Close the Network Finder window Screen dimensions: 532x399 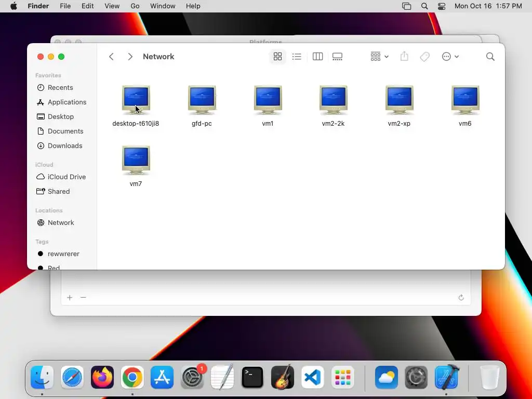(41, 57)
